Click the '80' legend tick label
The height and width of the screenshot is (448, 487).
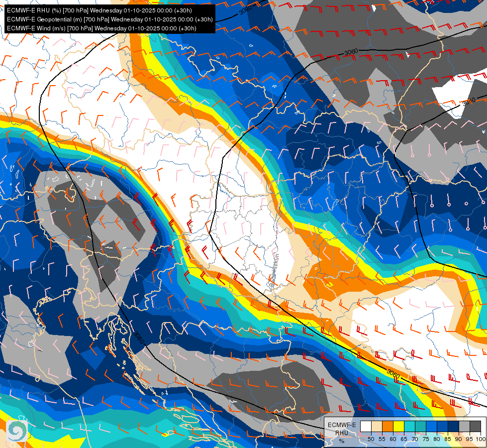pos(437,439)
